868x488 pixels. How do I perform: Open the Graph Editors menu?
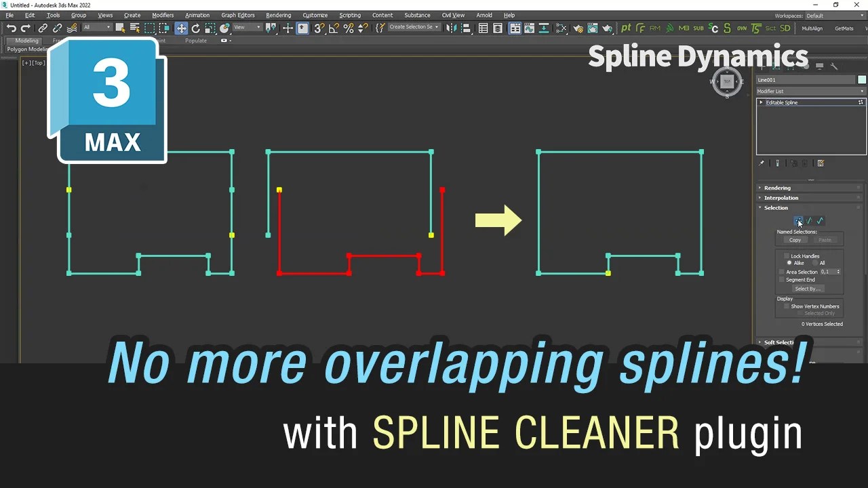pos(237,15)
